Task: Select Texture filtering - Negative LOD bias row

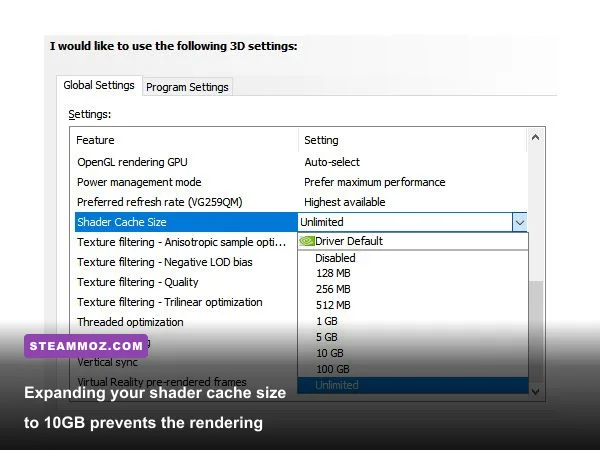Action: (x=186, y=262)
